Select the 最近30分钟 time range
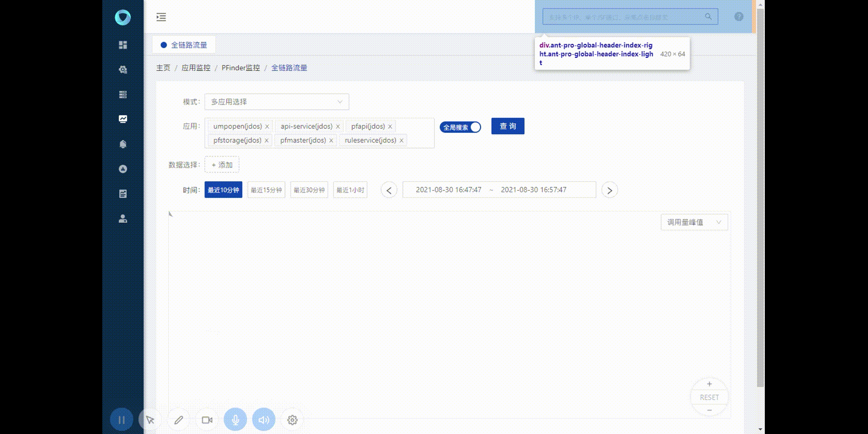This screenshot has height=434, width=868. pos(309,190)
